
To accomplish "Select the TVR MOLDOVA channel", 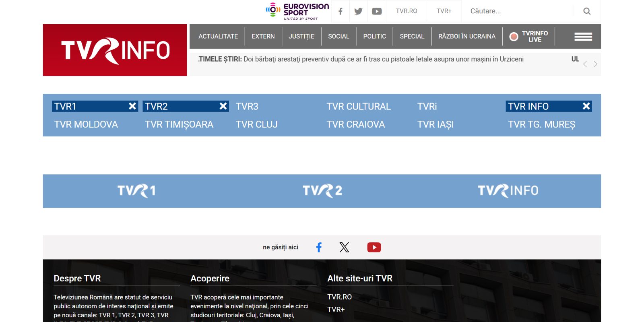I will (86, 124).
